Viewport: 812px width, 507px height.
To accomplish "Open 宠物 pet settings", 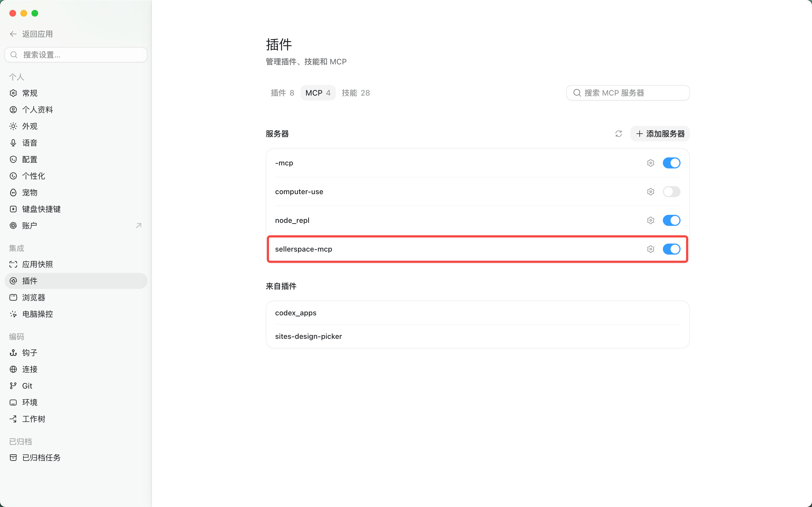I will (76, 192).
